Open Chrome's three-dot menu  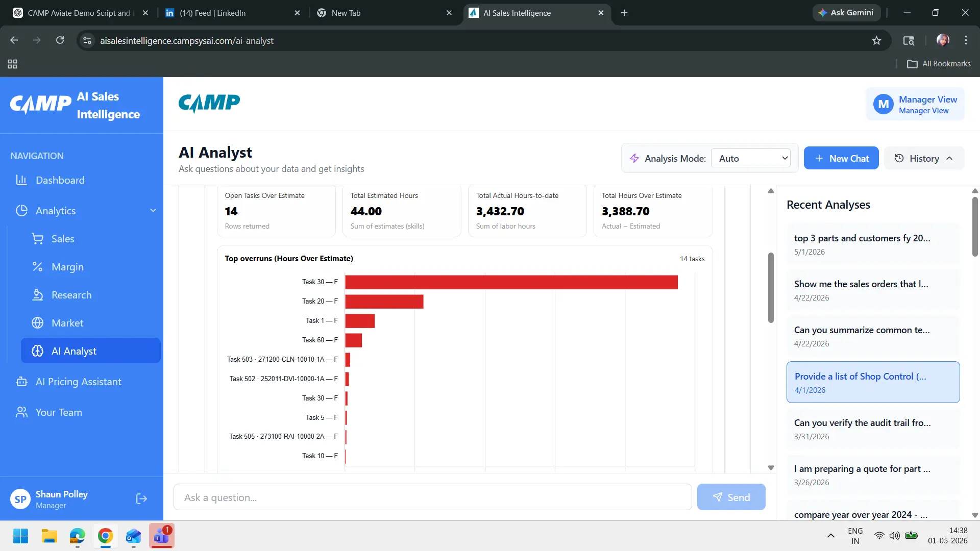pyautogui.click(x=966, y=40)
